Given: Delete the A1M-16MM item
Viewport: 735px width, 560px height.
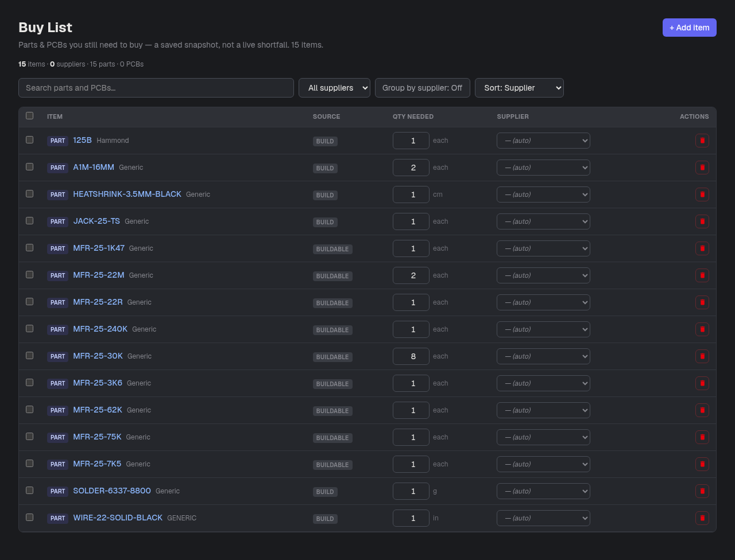Looking at the screenshot, I should [702, 168].
